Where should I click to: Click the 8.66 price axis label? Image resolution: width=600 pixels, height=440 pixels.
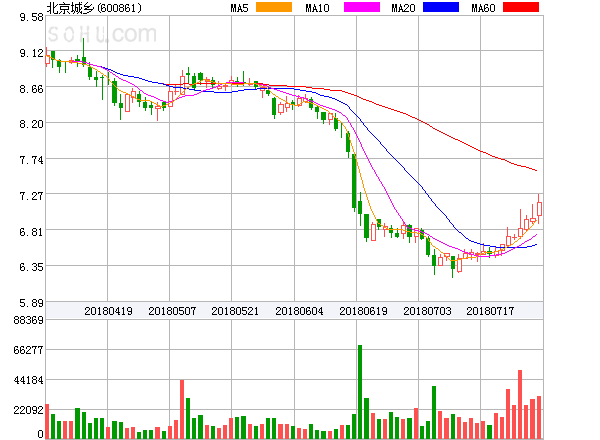[x=32, y=89]
